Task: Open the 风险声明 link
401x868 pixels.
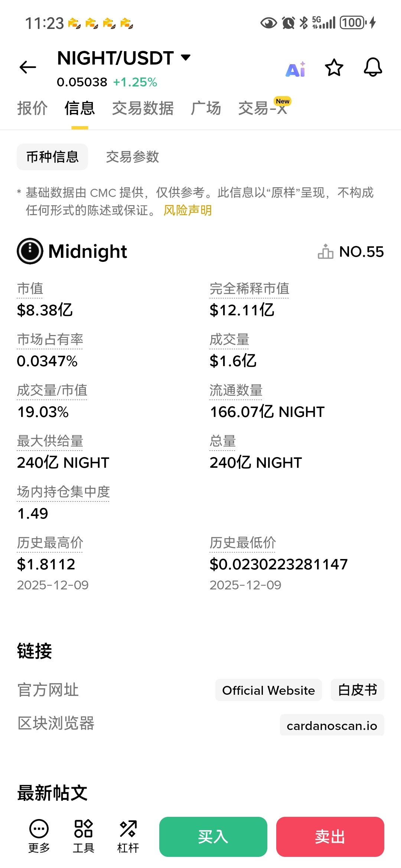Action: pos(188,210)
